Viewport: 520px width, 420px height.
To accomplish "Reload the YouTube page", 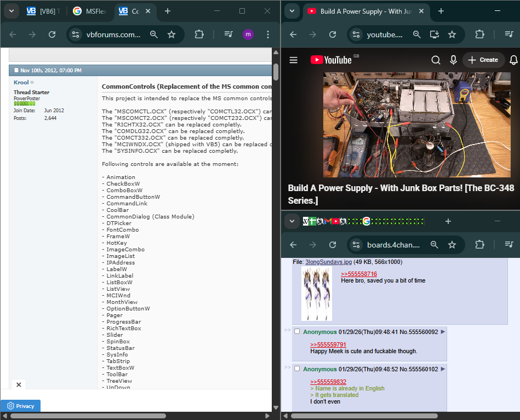I will pyautogui.click(x=333, y=34).
